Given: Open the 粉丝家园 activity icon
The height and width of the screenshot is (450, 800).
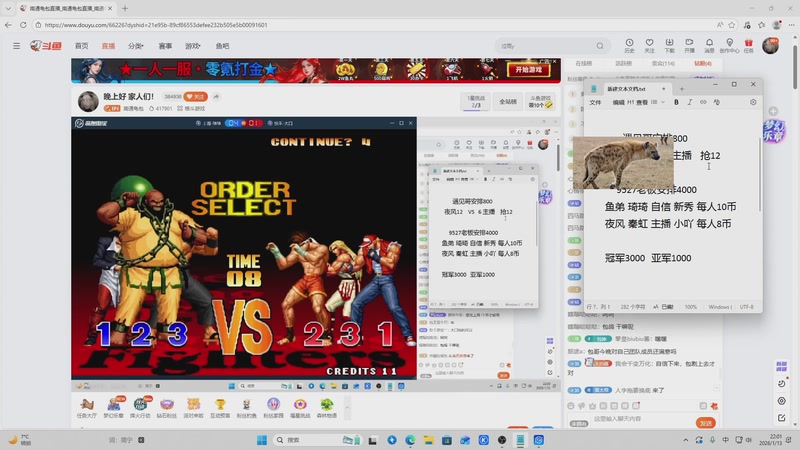Looking at the screenshot, I should point(273,408).
